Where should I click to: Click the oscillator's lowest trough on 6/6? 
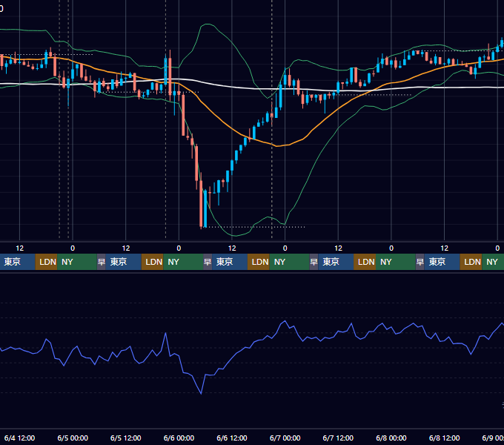(x=201, y=393)
